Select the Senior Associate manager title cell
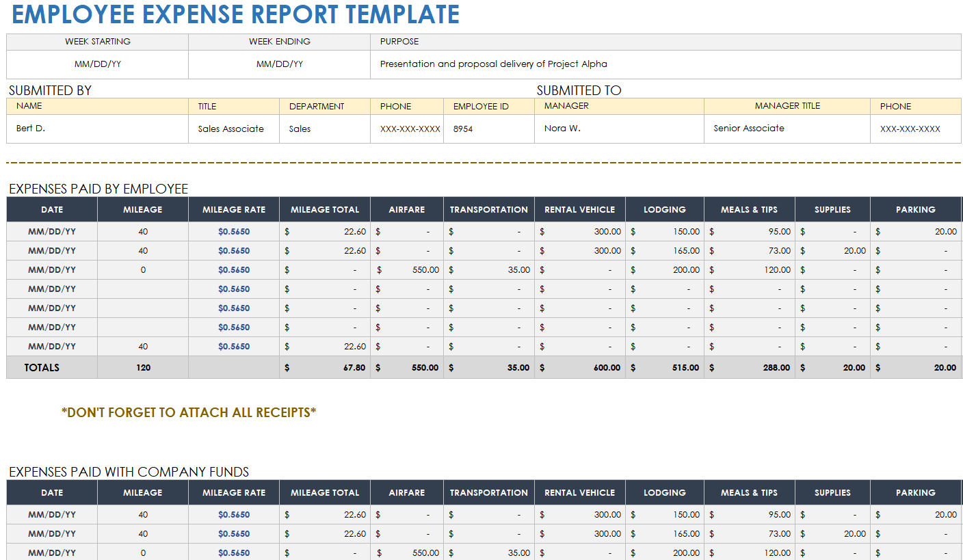 pyautogui.click(x=749, y=129)
